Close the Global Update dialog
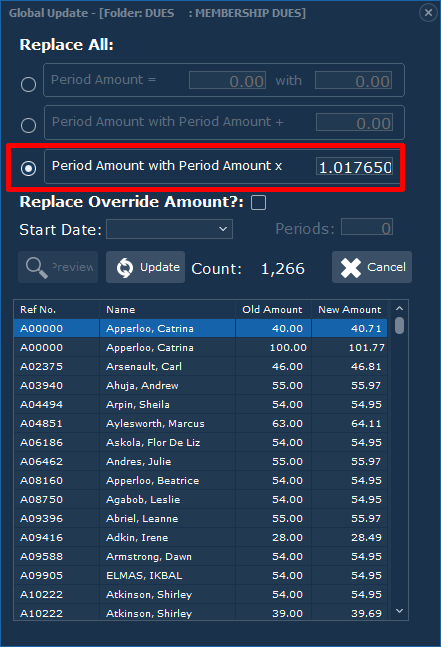The height and width of the screenshot is (647, 441). pos(429,13)
